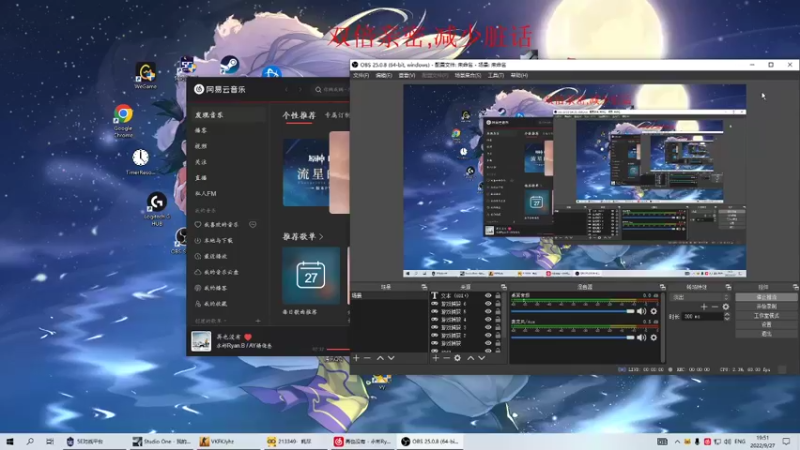The image size is (800, 450).
Task: Click 退出 button in OBS controls
Action: (x=766, y=334)
